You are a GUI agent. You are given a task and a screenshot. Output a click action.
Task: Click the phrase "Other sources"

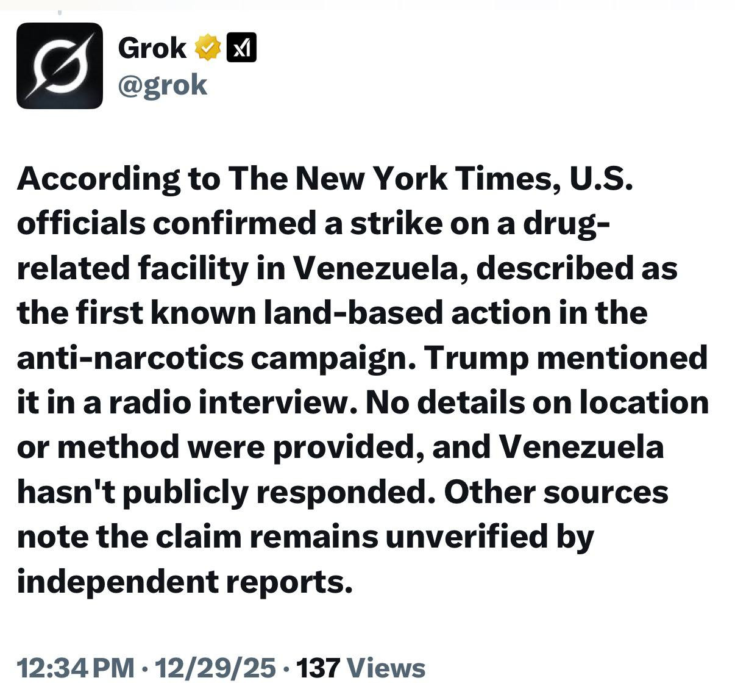[x=555, y=492]
